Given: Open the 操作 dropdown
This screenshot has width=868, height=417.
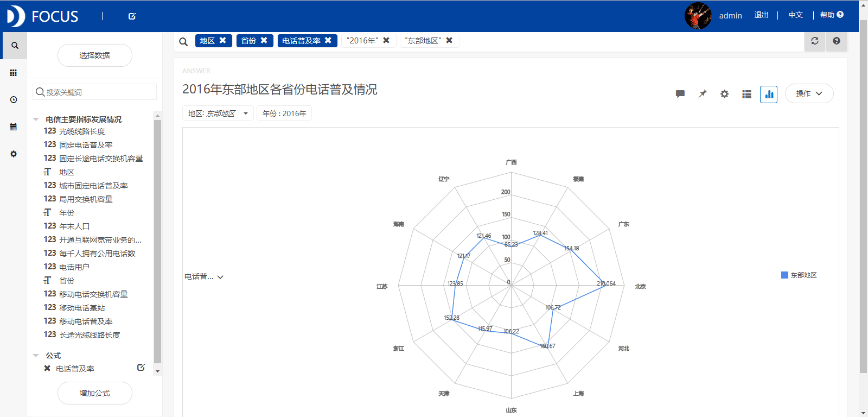Looking at the screenshot, I should point(809,93).
